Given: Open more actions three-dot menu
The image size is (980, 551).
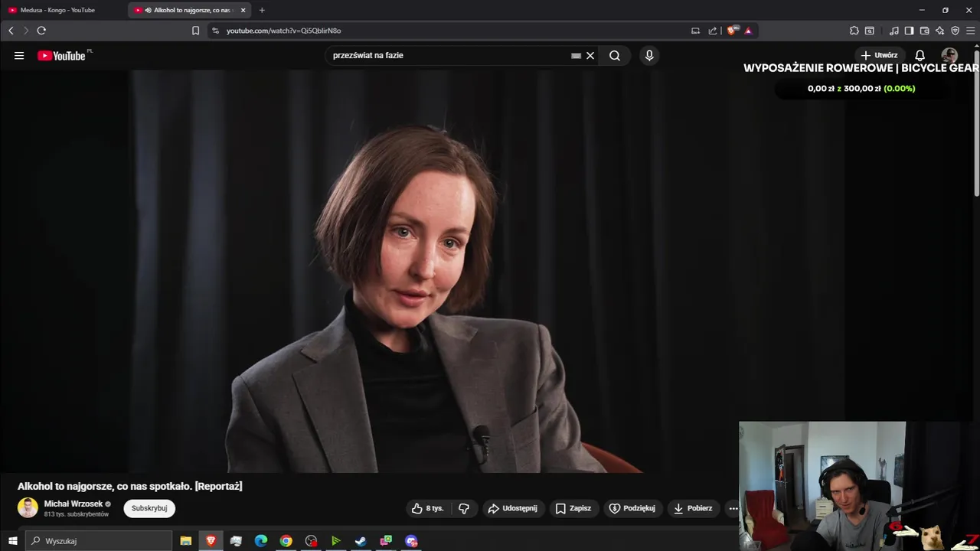Looking at the screenshot, I should [733, 508].
